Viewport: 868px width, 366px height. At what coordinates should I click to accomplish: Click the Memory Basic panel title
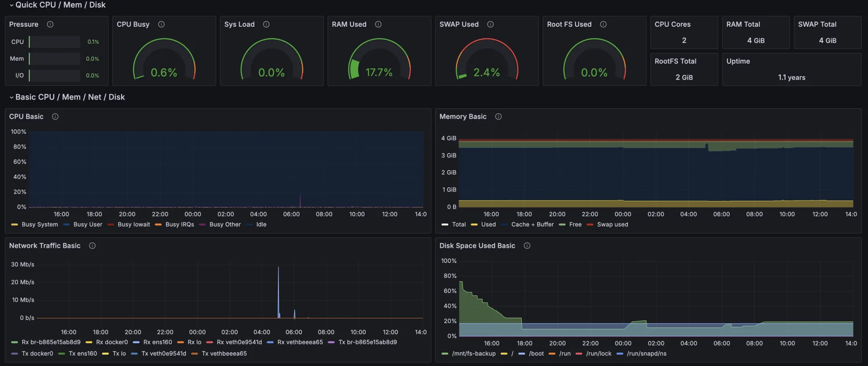click(x=463, y=117)
